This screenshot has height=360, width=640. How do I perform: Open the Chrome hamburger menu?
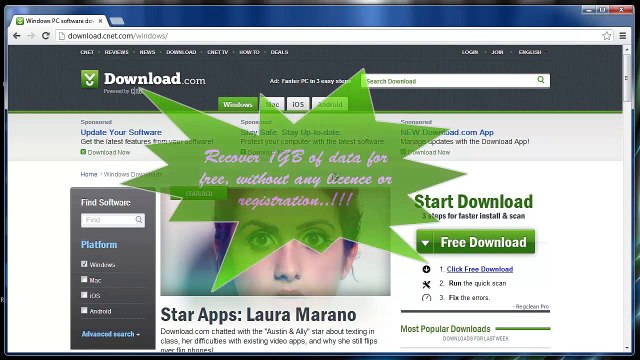coord(623,36)
